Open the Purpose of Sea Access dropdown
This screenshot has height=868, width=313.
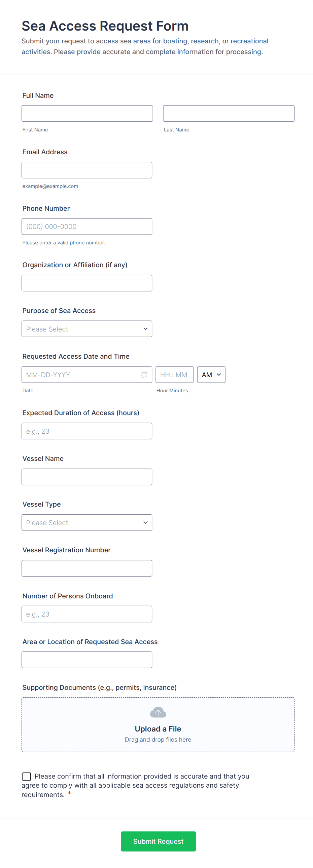pos(87,329)
